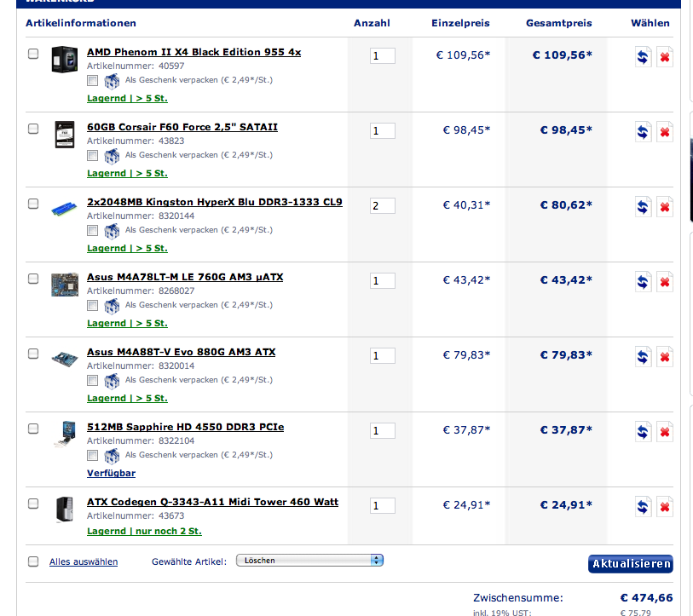Click the Alles auswählen link

point(84,561)
